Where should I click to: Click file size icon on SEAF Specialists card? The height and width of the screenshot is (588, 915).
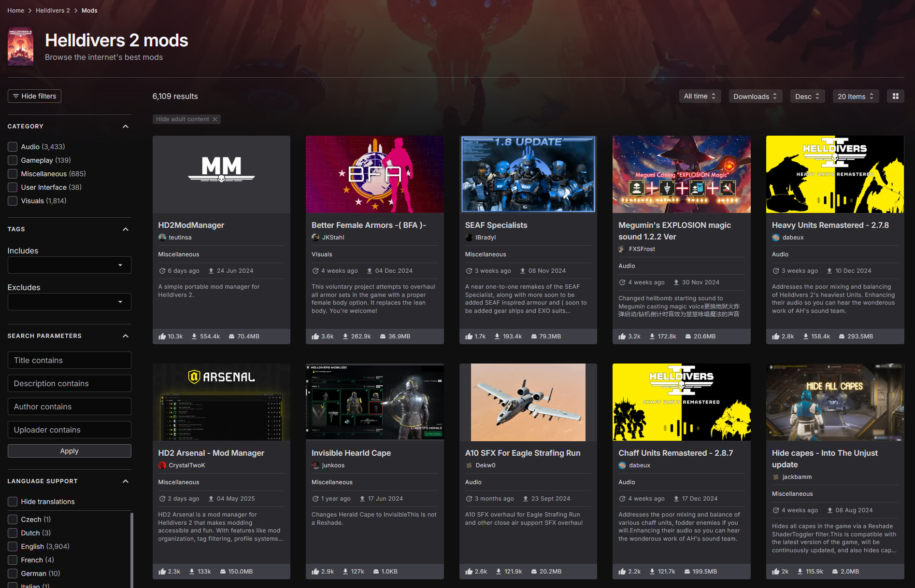(534, 336)
